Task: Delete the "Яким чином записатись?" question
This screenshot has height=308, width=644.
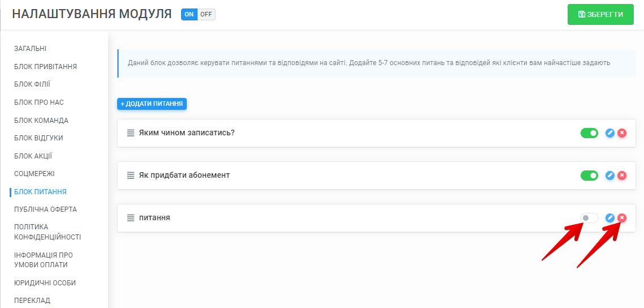Action: [x=622, y=133]
